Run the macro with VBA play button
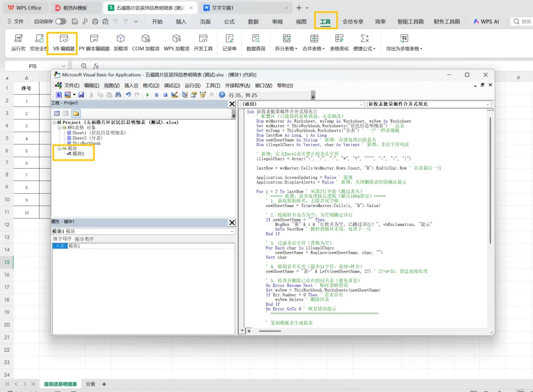Viewport: 533px width, 392px height. [147, 95]
